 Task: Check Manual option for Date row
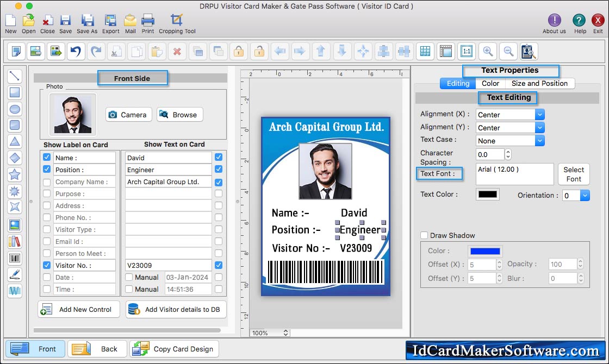(x=129, y=277)
